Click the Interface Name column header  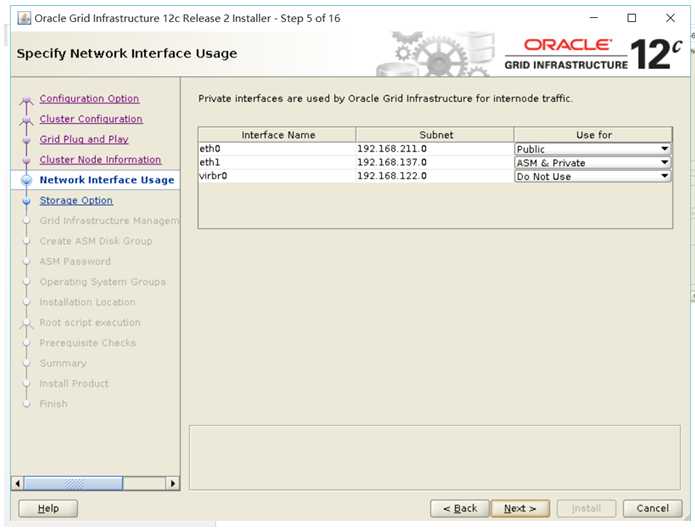point(277,135)
